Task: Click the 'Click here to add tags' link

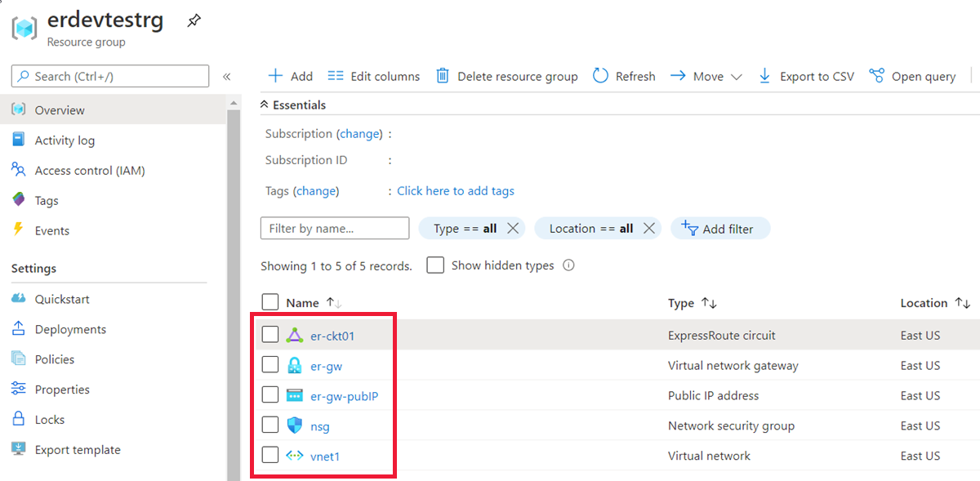Action: pos(456,191)
